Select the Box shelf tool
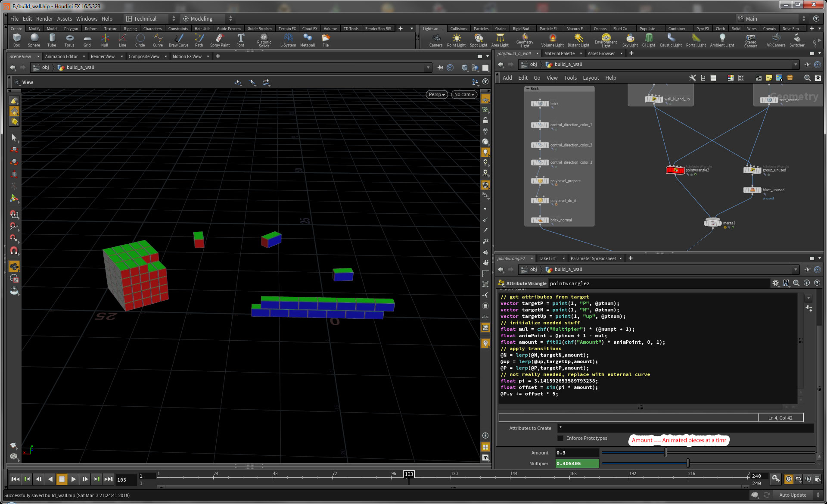Image resolution: width=827 pixels, height=504 pixels. click(16, 40)
